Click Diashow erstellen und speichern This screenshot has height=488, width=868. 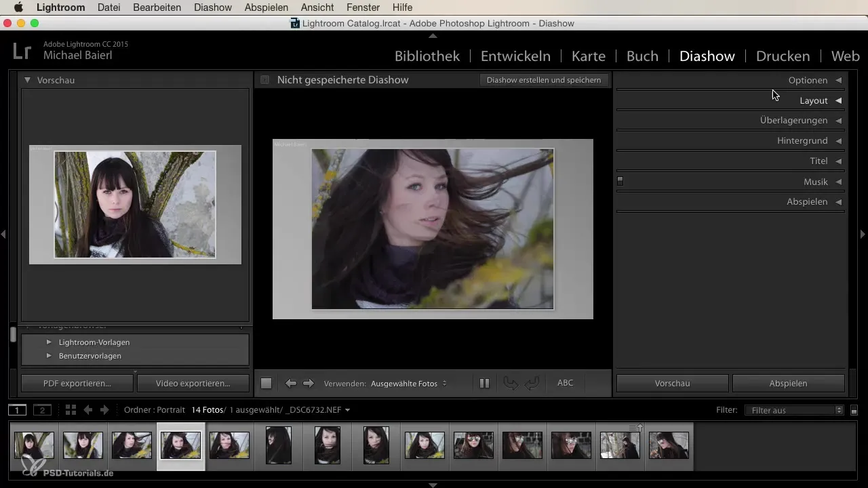coord(544,80)
